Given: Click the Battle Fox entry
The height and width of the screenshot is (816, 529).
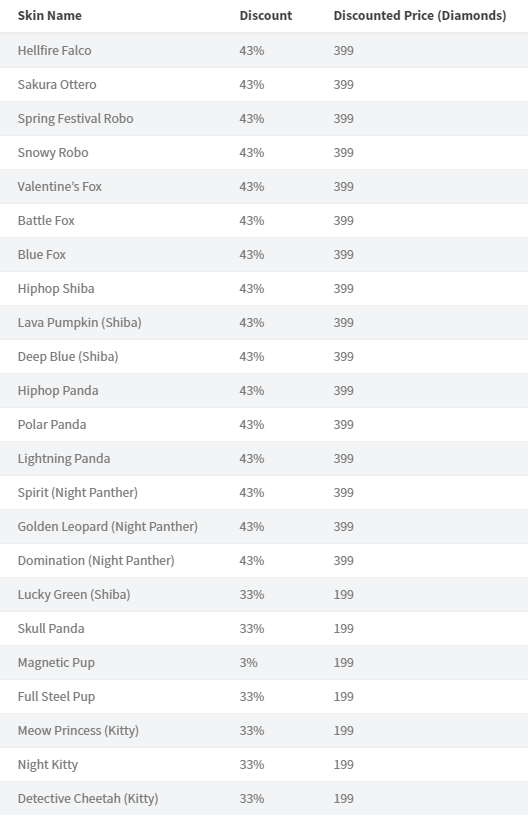Looking at the screenshot, I should tap(46, 221).
